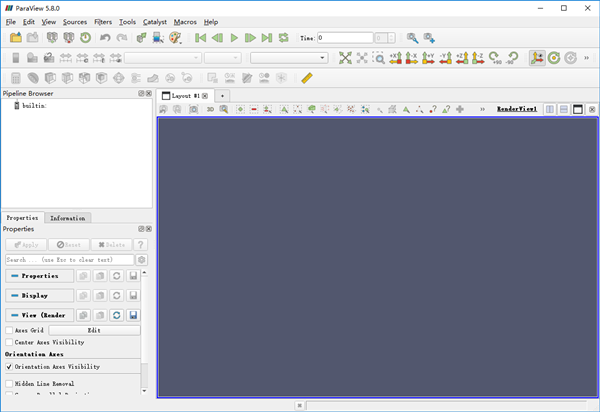
Task: Switch to the Information tab
Action: point(67,217)
